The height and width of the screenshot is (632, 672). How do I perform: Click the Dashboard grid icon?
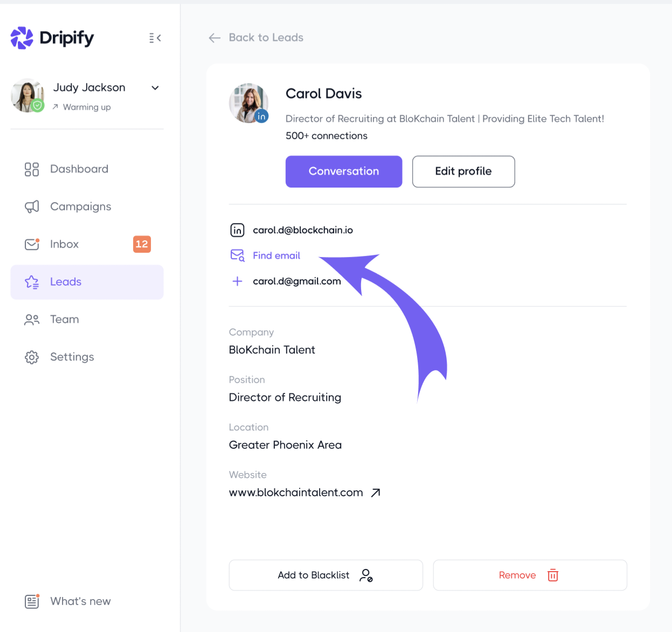(x=32, y=169)
